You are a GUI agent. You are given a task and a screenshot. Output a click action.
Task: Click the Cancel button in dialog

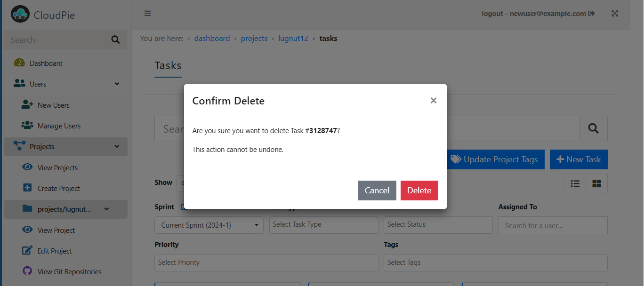point(377,190)
